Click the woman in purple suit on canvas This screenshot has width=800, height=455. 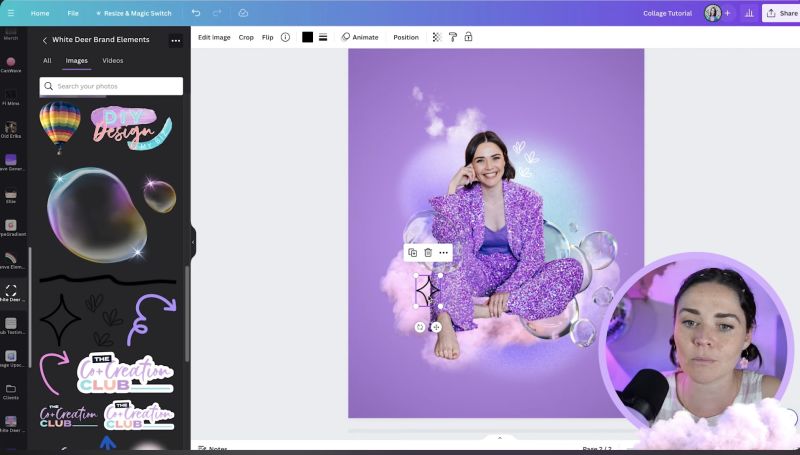[x=503, y=245]
